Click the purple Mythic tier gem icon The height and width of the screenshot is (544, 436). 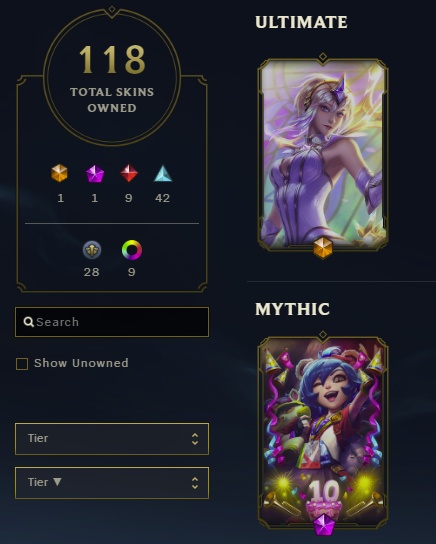tap(95, 173)
